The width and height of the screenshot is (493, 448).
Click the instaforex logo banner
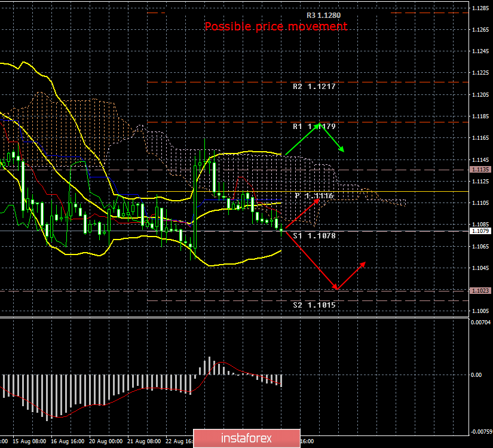click(246, 438)
